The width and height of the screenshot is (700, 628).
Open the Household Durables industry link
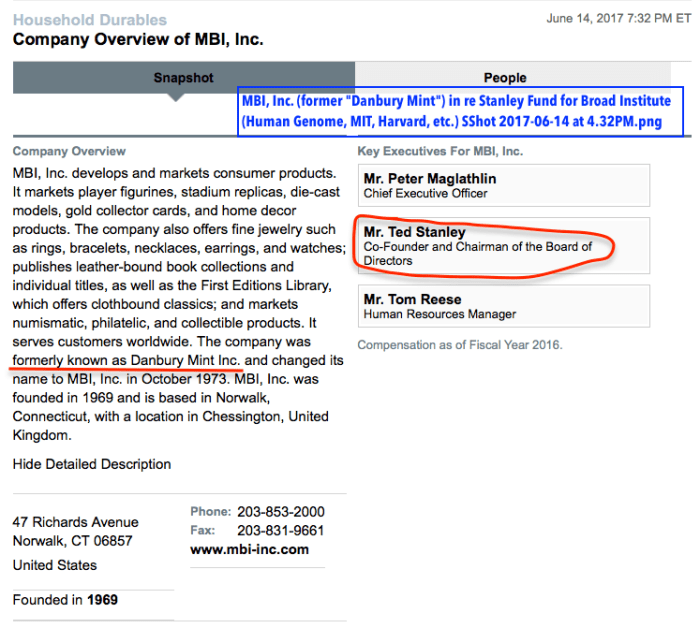click(90, 20)
